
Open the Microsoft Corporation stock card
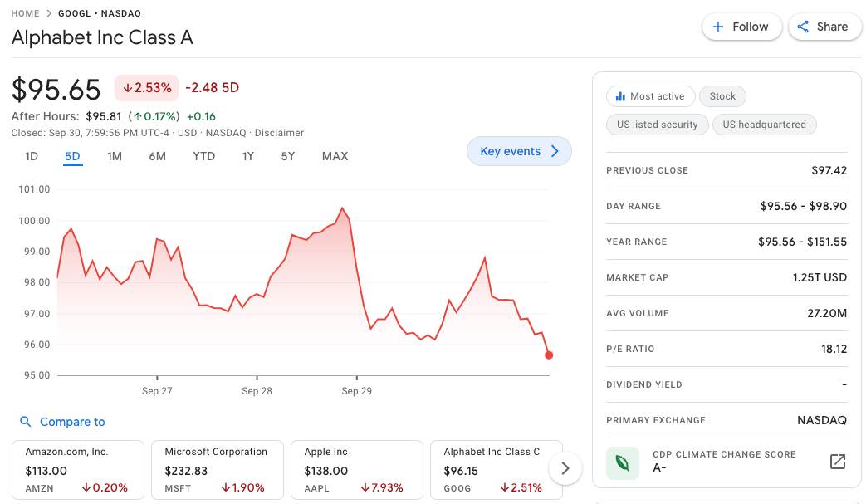coord(218,470)
